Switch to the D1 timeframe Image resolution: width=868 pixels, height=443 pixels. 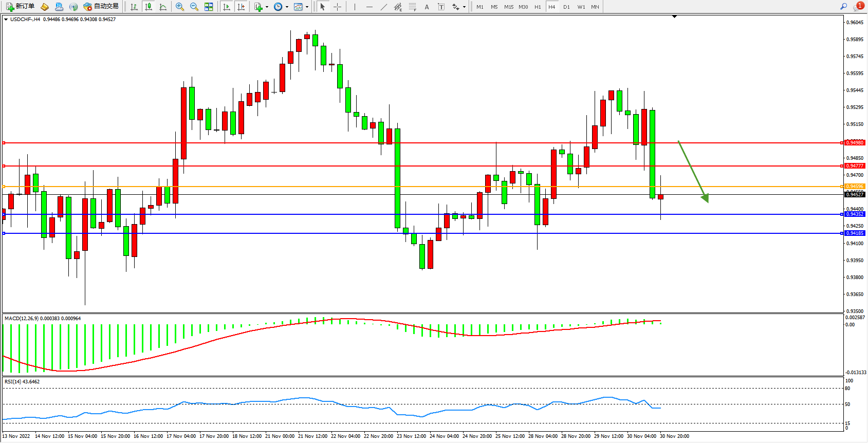(566, 7)
